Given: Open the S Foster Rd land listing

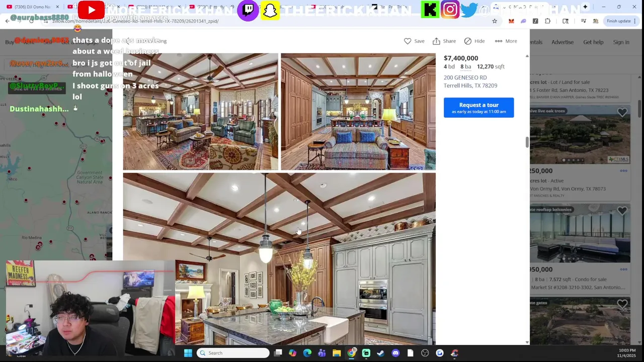Looking at the screenshot, I should click(569, 90).
